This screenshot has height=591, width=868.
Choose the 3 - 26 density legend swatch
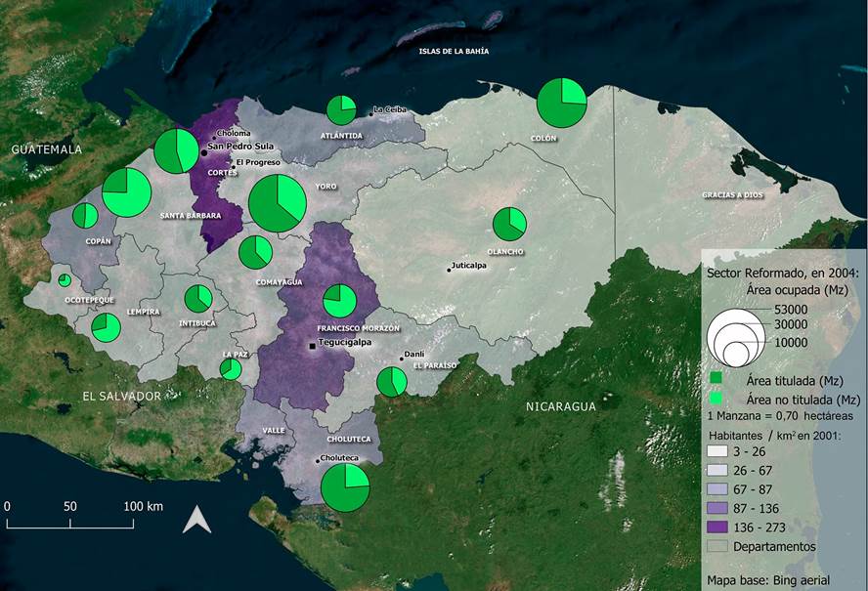[718, 453]
